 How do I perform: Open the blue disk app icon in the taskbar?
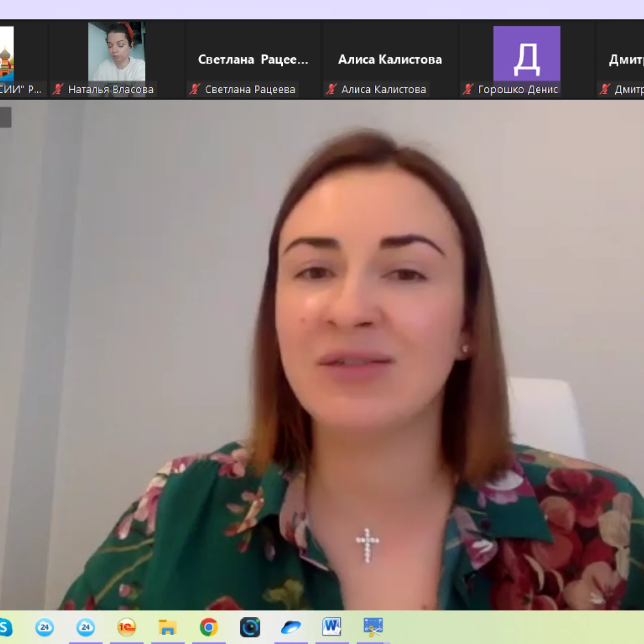(291, 627)
